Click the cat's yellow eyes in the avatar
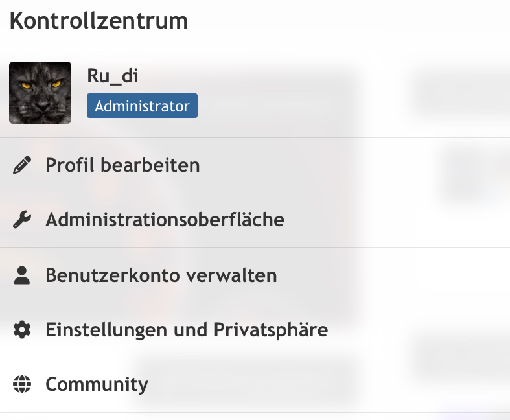The height and width of the screenshot is (420, 510). coord(40,84)
